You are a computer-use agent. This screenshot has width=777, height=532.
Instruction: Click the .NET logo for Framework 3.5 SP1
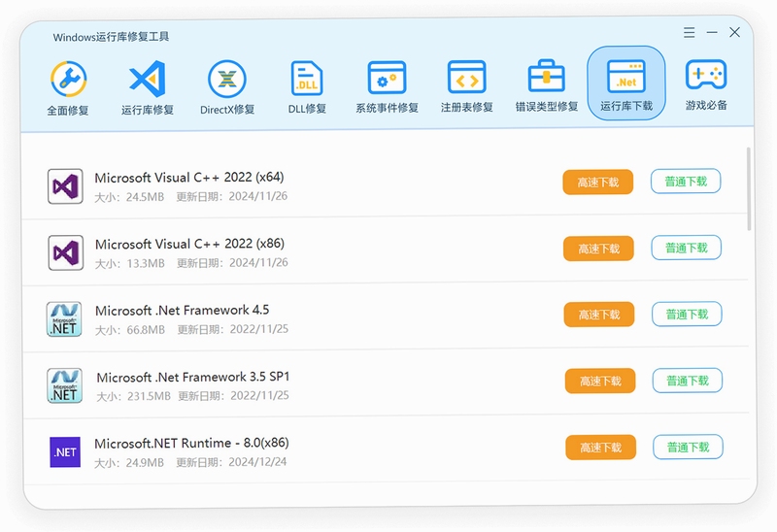click(64, 385)
